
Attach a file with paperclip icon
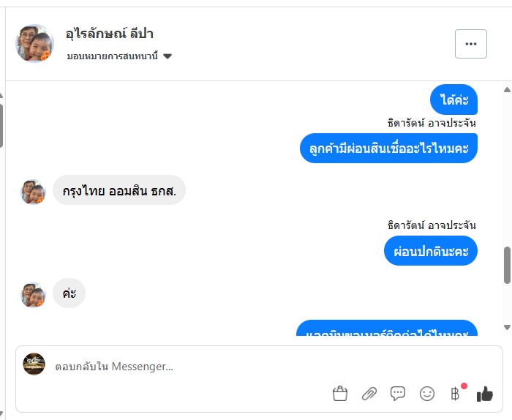click(x=369, y=394)
